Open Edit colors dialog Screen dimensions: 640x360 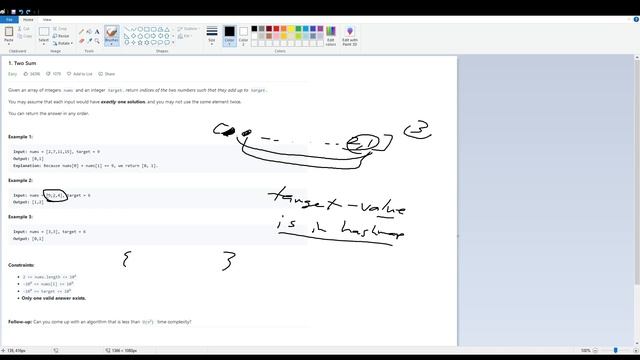click(331, 36)
